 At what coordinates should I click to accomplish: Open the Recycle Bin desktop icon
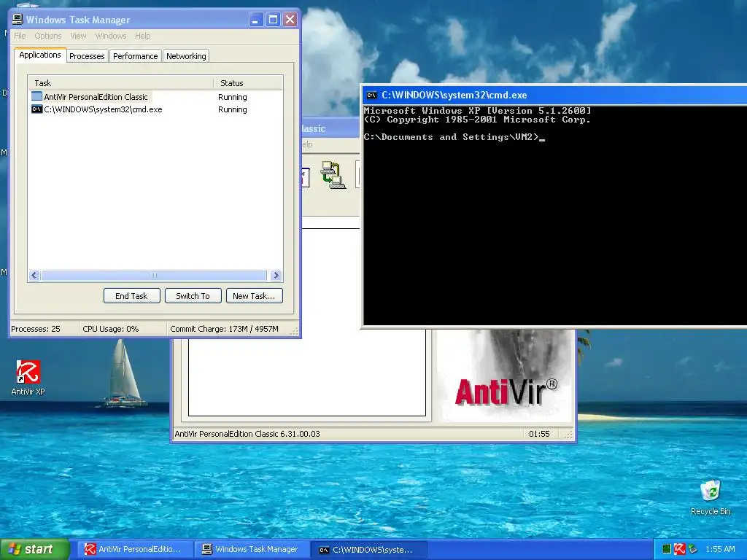(711, 497)
